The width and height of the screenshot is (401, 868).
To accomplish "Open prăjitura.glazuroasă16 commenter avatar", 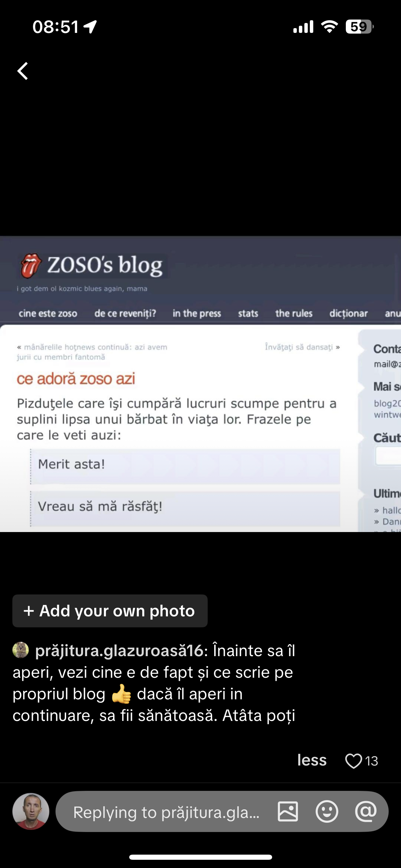I will [x=21, y=650].
